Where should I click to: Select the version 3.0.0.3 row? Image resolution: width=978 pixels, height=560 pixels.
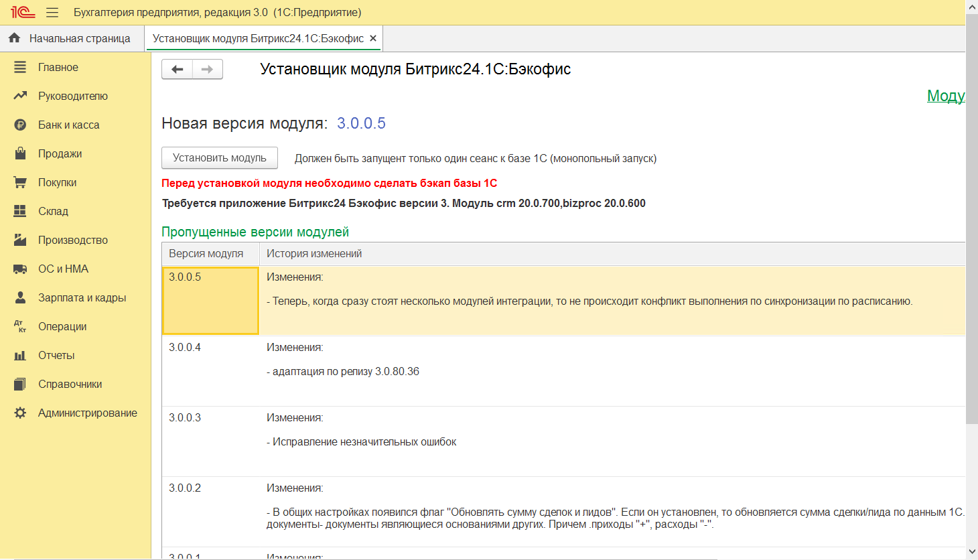coord(563,441)
